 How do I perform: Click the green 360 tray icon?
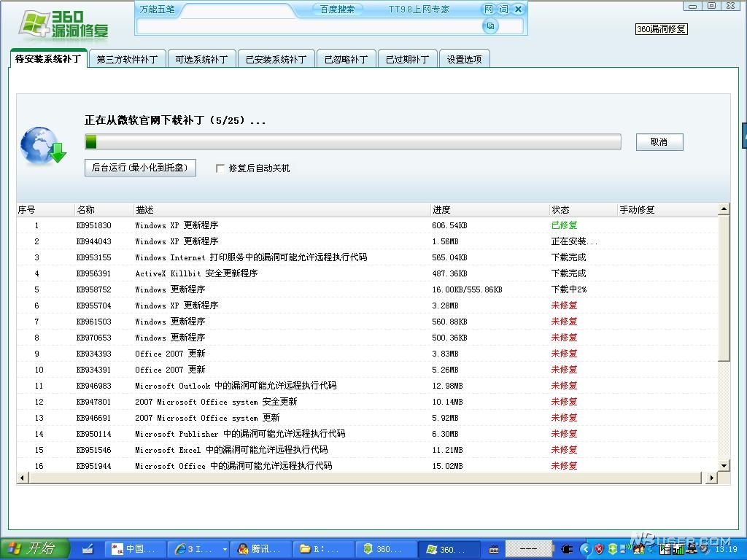pyautogui.click(x=613, y=549)
